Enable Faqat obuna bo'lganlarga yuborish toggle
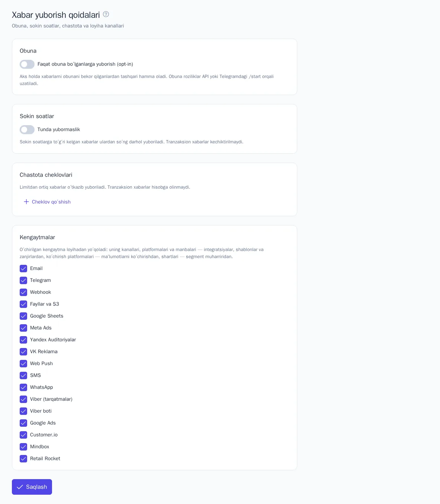The width and height of the screenshot is (440, 504). tap(27, 64)
